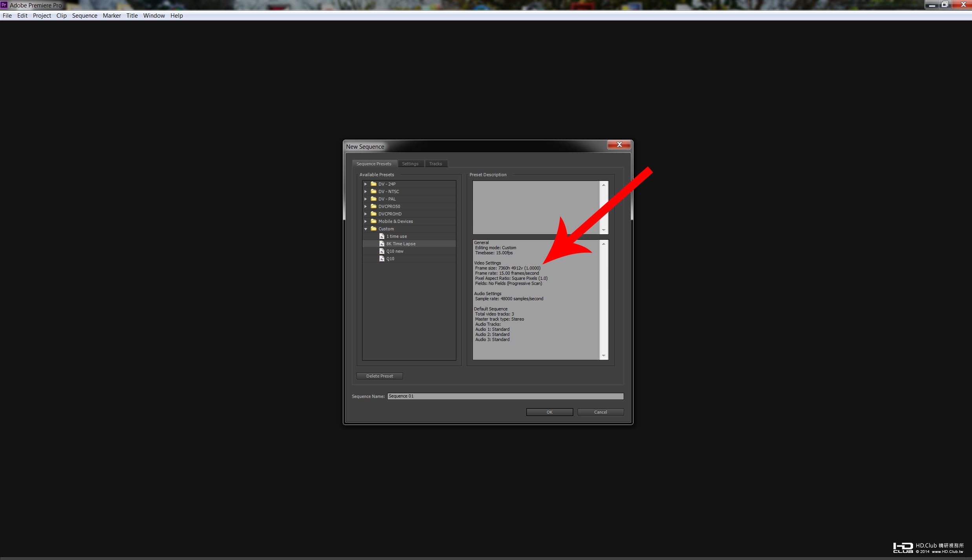
Task: Click the Delete Preset button
Action: [379, 376]
